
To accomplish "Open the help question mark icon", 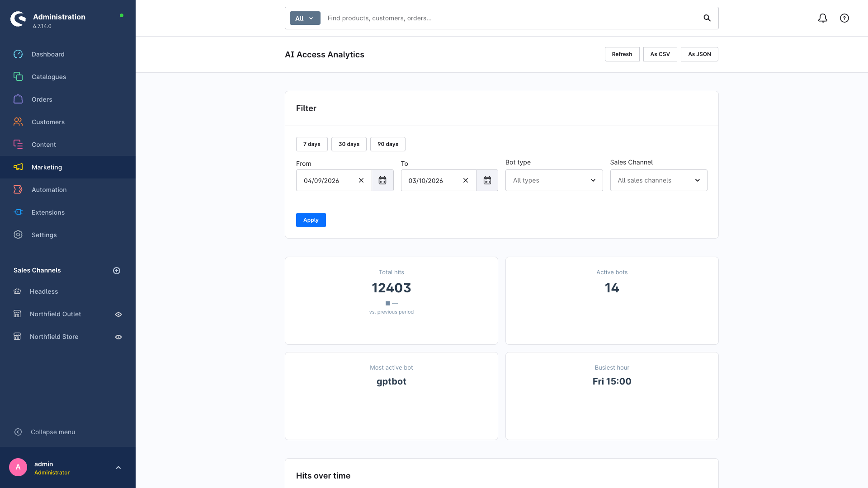I will pyautogui.click(x=844, y=18).
